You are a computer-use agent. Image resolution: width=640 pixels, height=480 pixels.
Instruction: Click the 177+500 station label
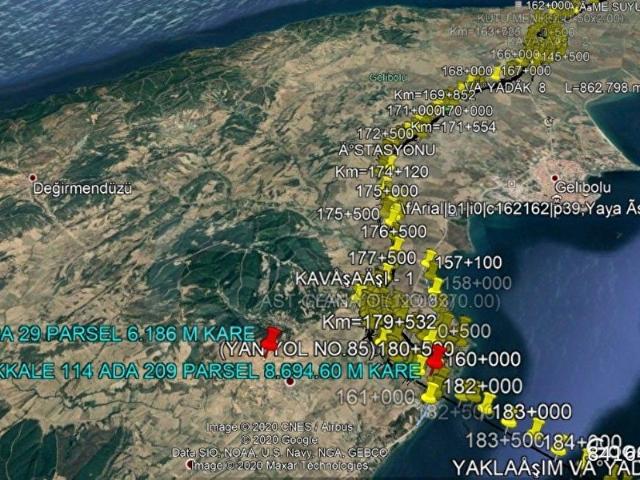pyautogui.click(x=382, y=258)
